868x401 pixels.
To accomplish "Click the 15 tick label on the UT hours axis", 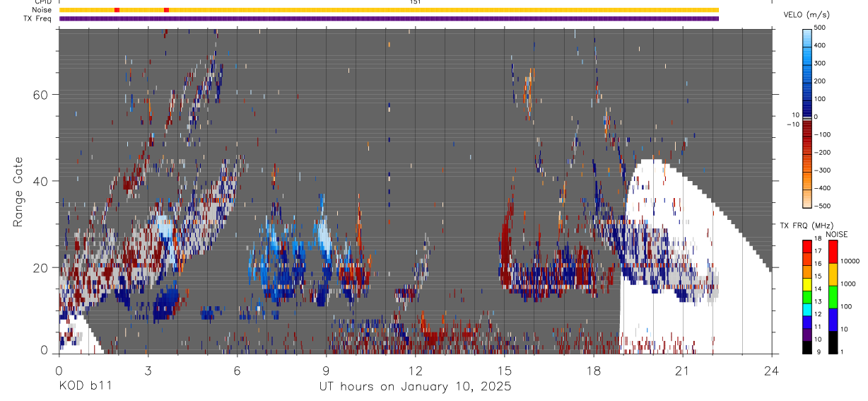I will (x=505, y=370).
